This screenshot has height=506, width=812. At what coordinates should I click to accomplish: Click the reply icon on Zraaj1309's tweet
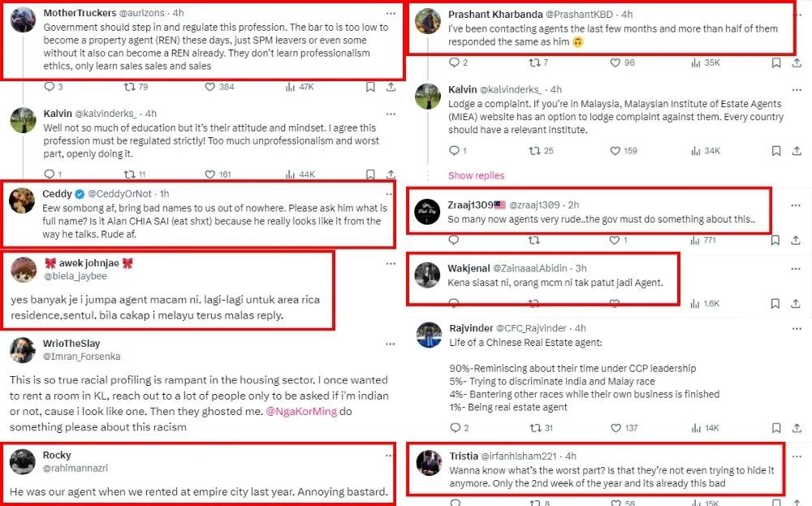pyautogui.click(x=453, y=240)
